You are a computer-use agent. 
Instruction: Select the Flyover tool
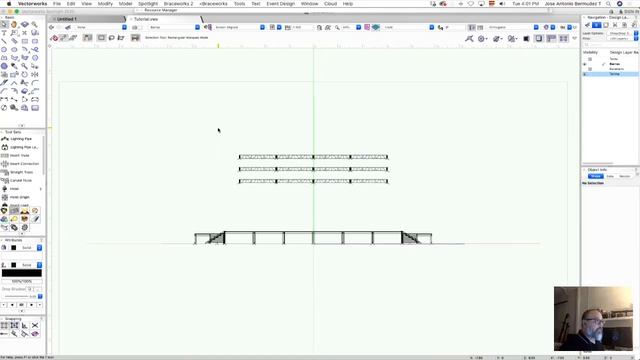(24, 24)
